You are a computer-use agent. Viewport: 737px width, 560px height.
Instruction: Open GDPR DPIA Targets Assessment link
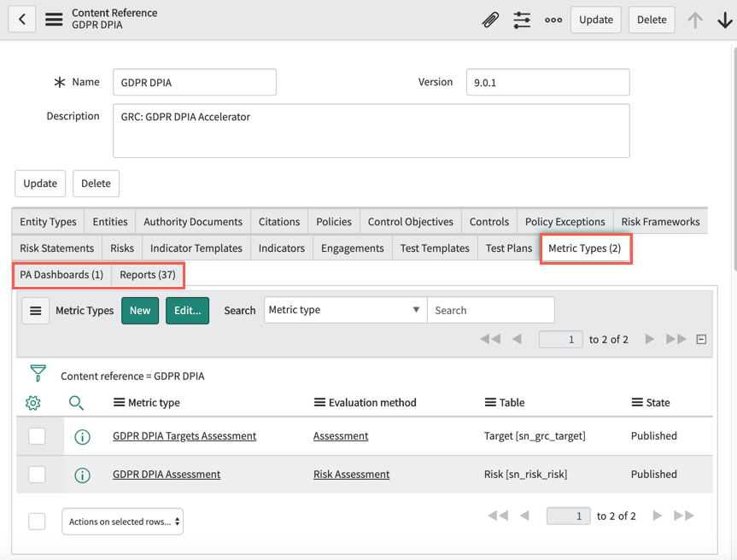[x=184, y=436]
